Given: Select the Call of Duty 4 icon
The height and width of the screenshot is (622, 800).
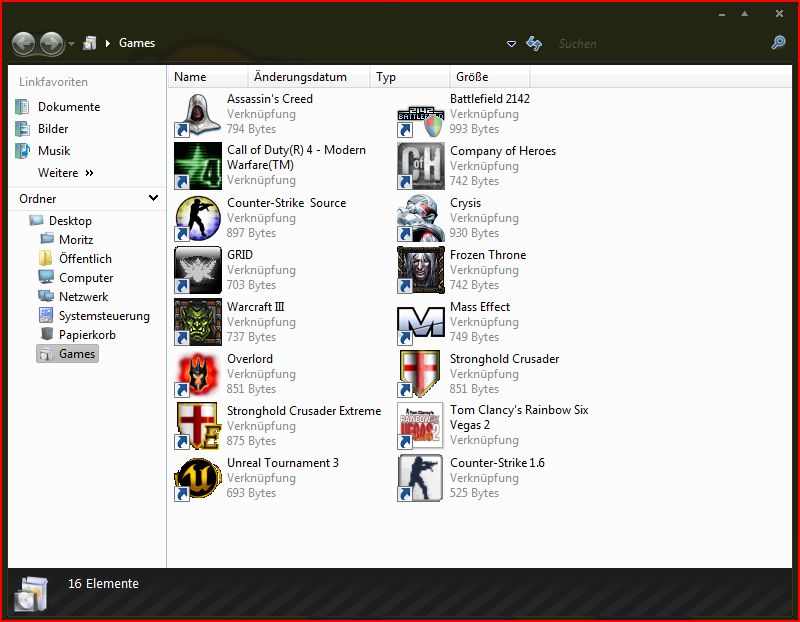Looking at the screenshot, I should click(x=198, y=166).
